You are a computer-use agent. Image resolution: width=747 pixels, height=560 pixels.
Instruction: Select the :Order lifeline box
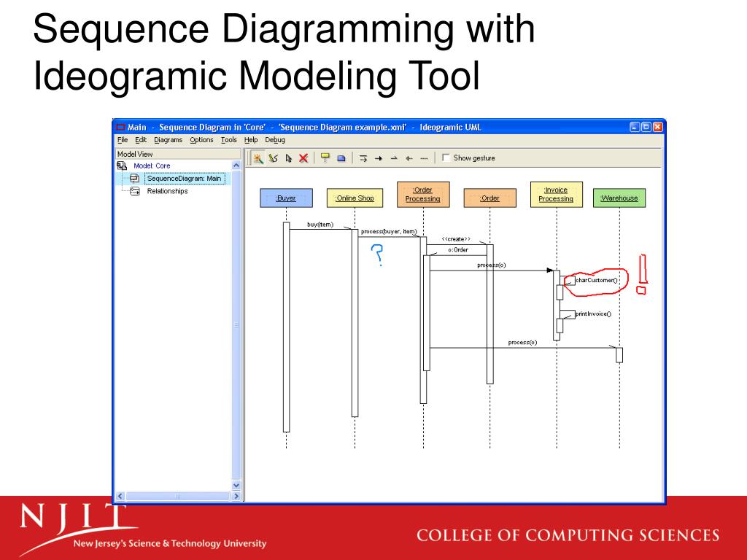[489, 198]
